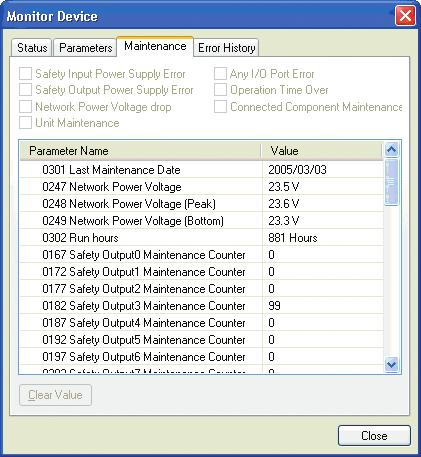Select 0187 Safety Output4 Maintenance Counter row

coord(202,323)
